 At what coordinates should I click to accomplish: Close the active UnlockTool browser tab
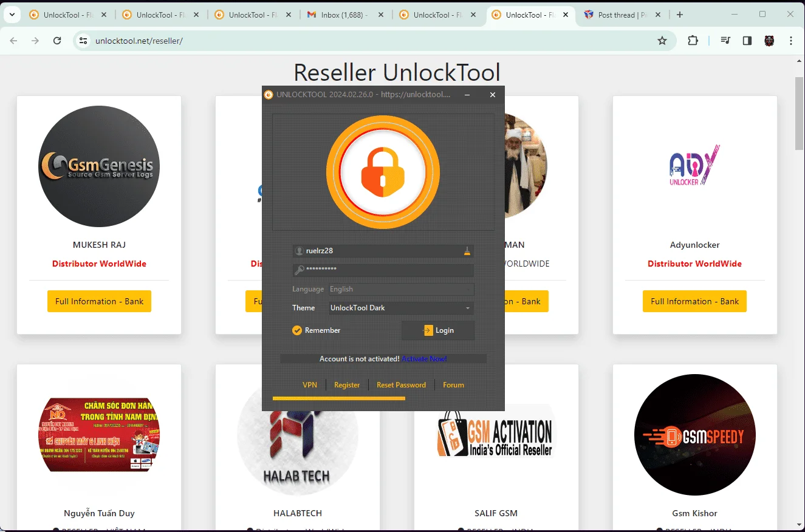[x=566, y=15]
